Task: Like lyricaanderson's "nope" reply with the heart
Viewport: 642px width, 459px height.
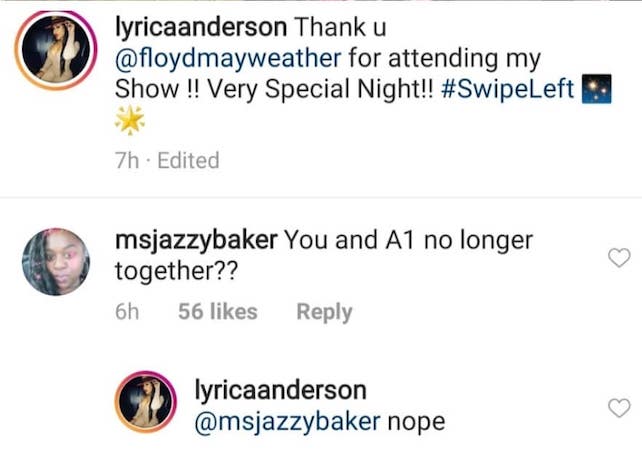Action: click(x=619, y=407)
